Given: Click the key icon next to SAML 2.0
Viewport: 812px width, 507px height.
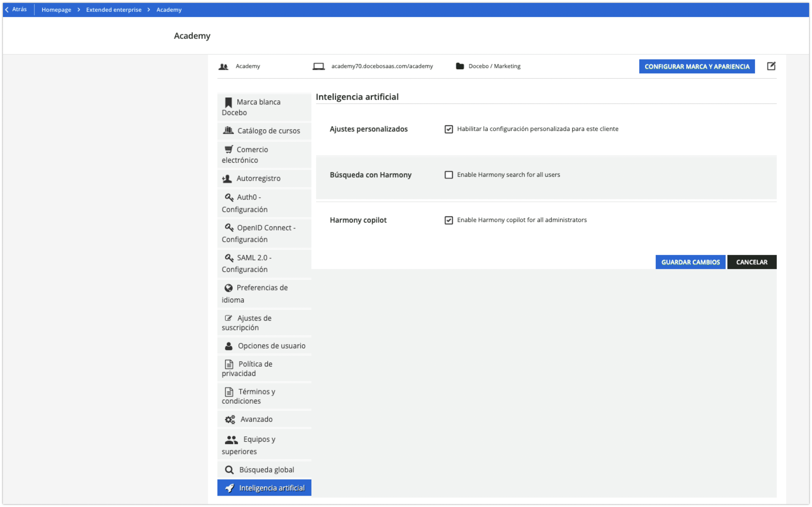Looking at the screenshot, I should tap(229, 258).
